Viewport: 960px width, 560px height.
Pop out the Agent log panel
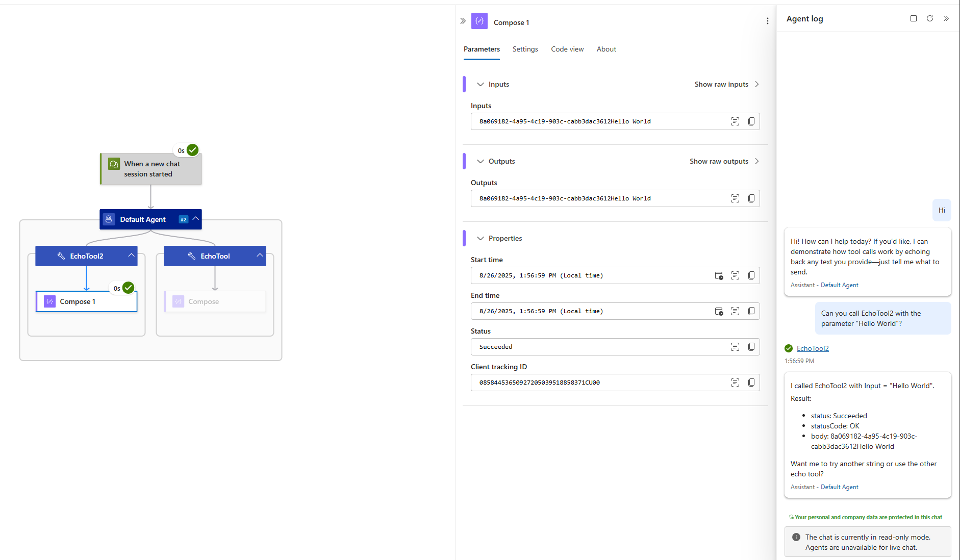(x=913, y=18)
